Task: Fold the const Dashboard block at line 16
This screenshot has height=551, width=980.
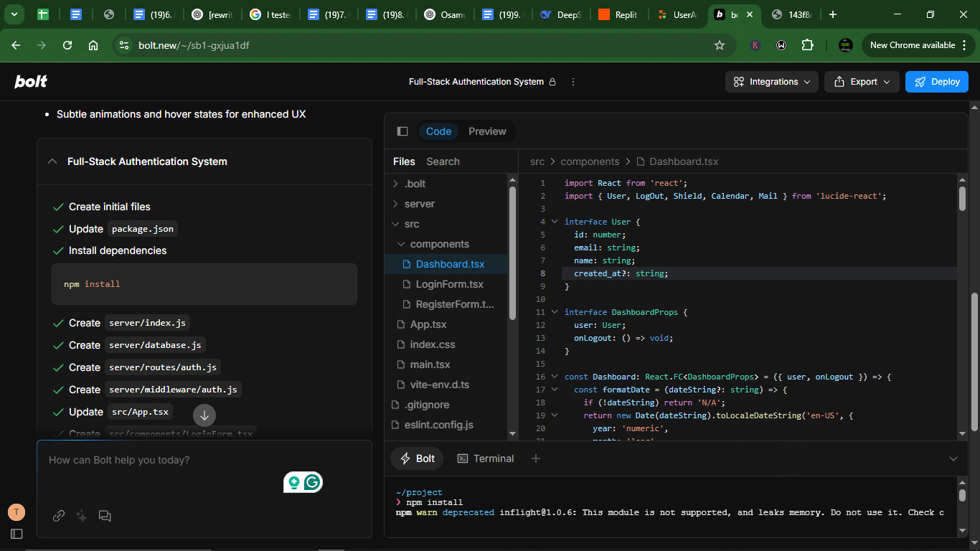Action: (555, 377)
